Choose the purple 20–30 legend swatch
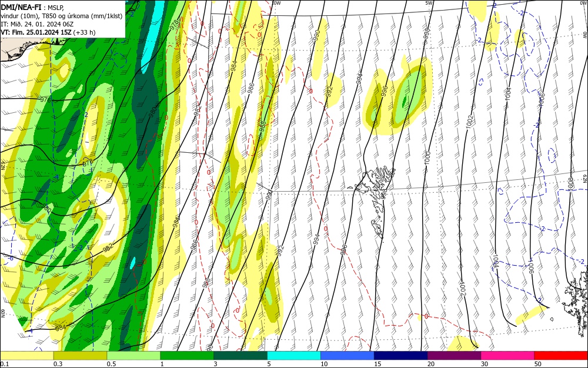 coord(455,356)
